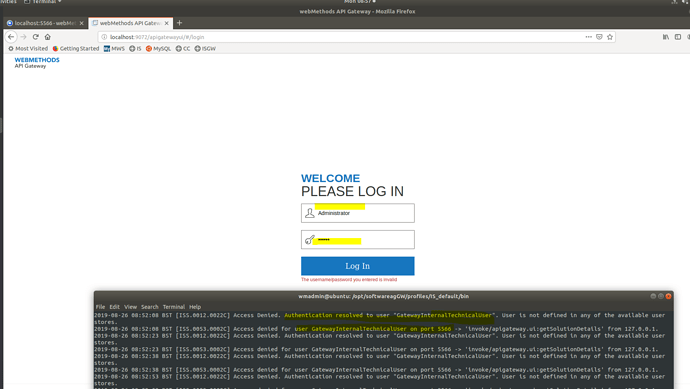Screen dimensions: 690x389
Task: Open the Terminal window's Edit menu
Action: (114, 307)
